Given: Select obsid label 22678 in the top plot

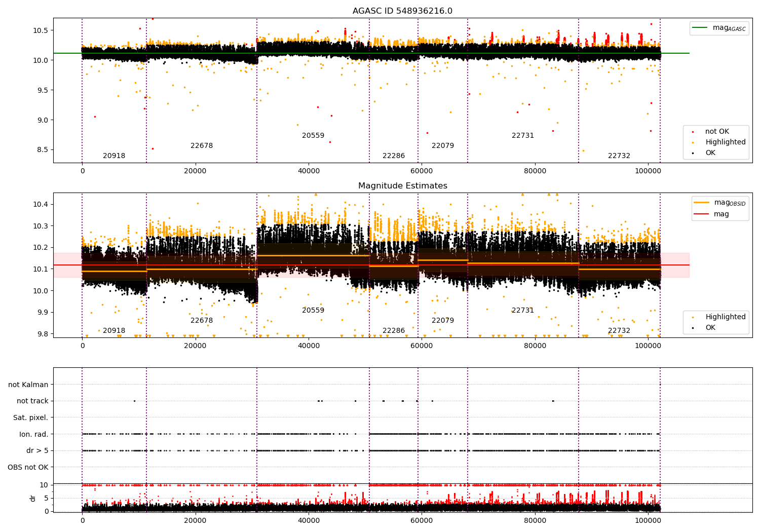Looking at the screenshot, I should coord(202,145).
